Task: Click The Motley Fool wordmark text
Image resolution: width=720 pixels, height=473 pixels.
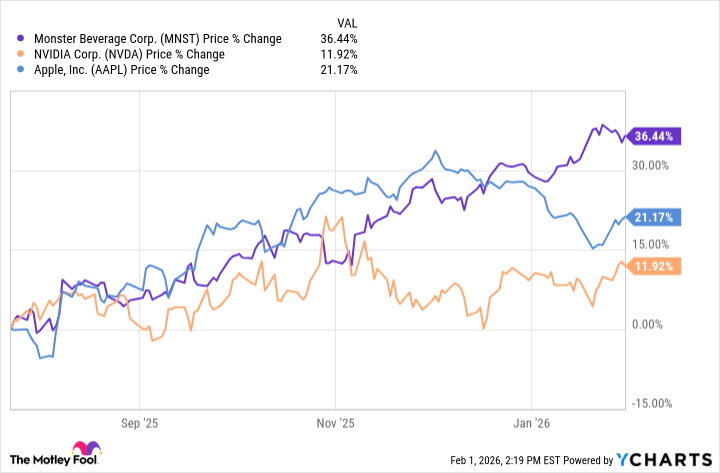Action: (36, 459)
